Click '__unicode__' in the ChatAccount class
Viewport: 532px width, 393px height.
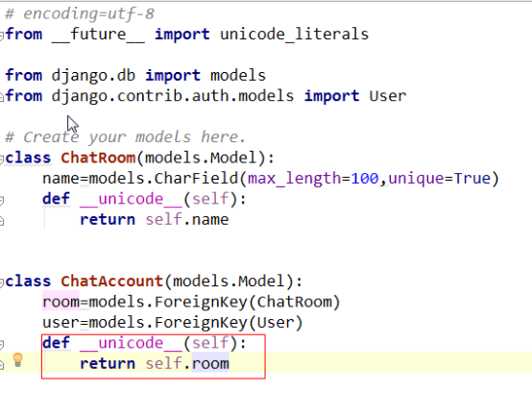click(132, 343)
